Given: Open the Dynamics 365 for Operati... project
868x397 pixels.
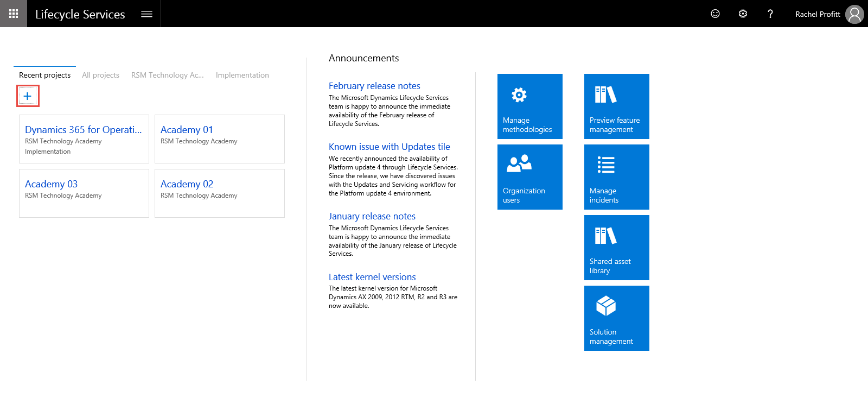Looking at the screenshot, I should click(84, 139).
